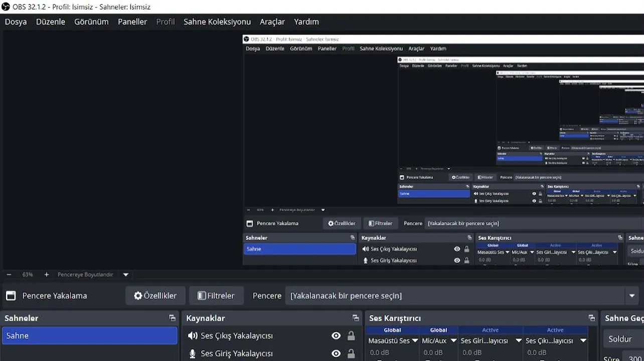Image resolution: width=644 pixels, height=361 pixels.
Task: Open the Düzenle menu
Action: click(51, 22)
